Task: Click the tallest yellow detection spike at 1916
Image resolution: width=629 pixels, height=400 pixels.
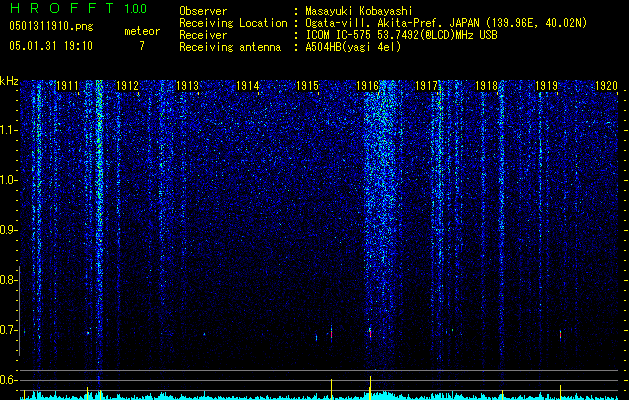Action: pos(370,388)
